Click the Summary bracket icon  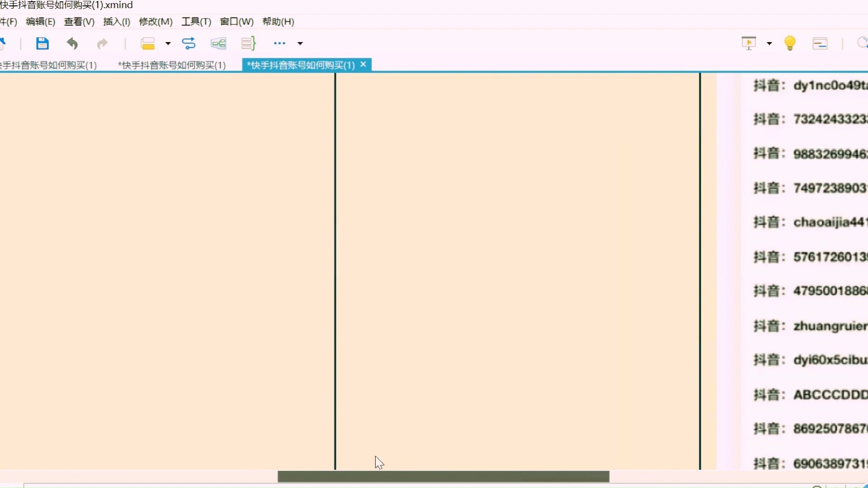tap(249, 43)
